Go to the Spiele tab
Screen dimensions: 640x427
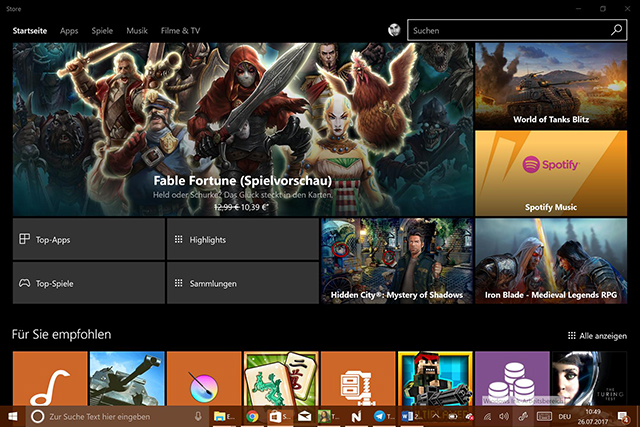(102, 31)
